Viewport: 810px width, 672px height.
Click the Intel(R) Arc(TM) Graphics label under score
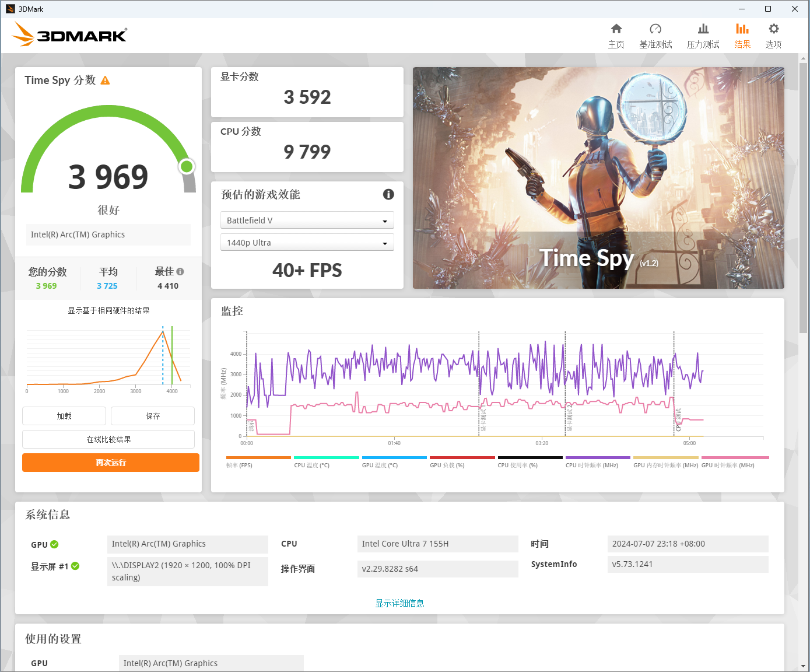pyautogui.click(x=108, y=235)
